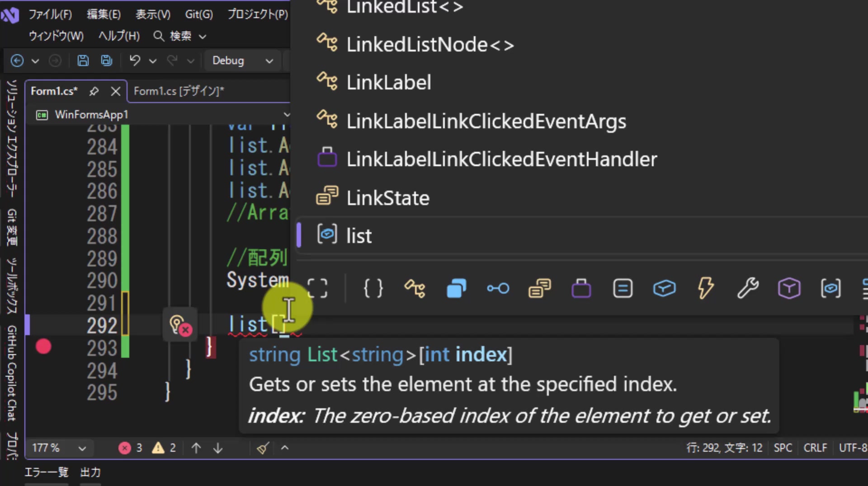The image size is (868, 486).
Task: Toggle the constants filter icon
Action: [x=623, y=288]
